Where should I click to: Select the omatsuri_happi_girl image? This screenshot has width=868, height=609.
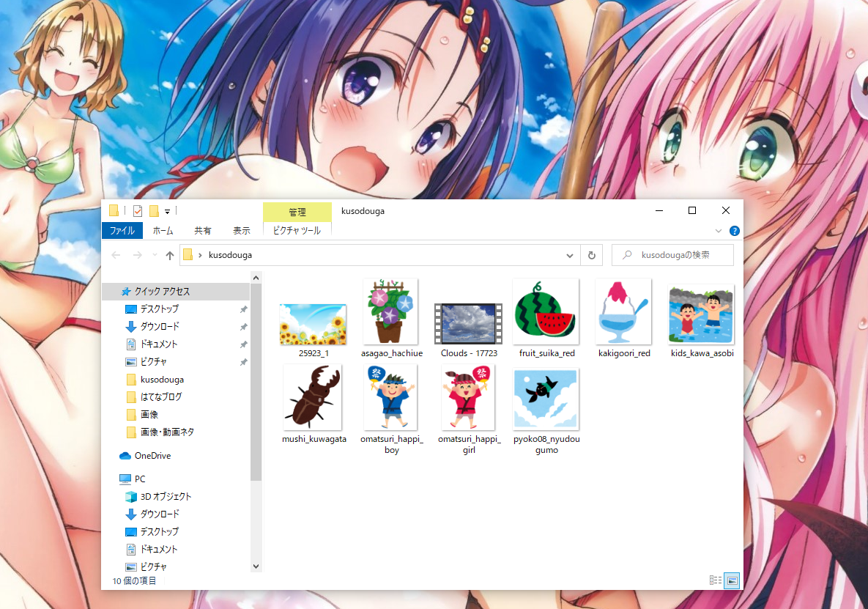coord(469,410)
